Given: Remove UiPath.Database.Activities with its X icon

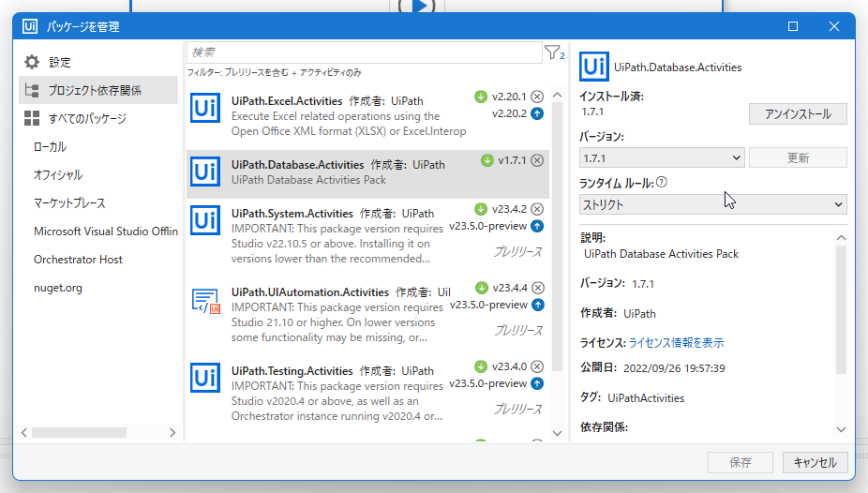Looking at the screenshot, I should [537, 160].
